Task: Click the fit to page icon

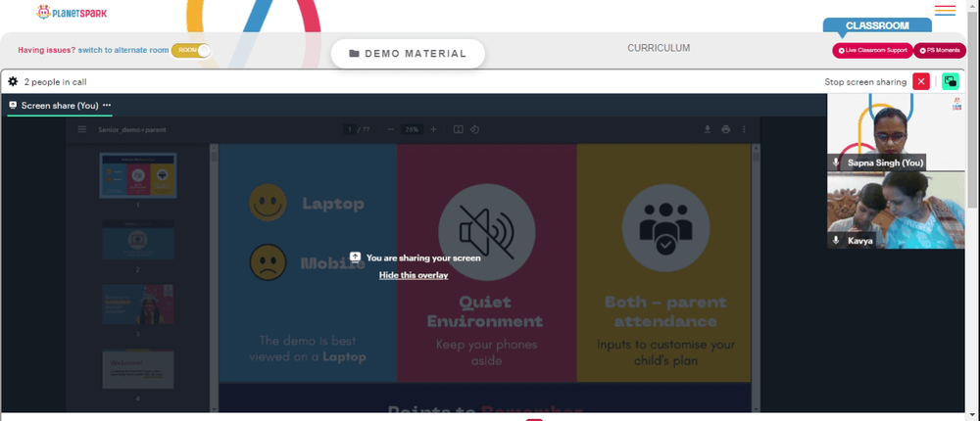Action: (x=458, y=129)
